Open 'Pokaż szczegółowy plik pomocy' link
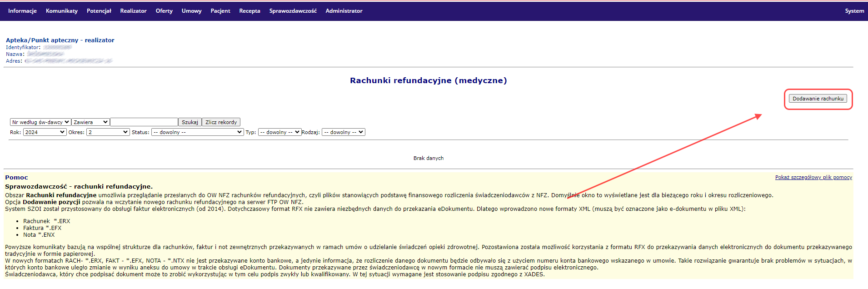The width and height of the screenshot is (868, 289). (x=813, y=177)
